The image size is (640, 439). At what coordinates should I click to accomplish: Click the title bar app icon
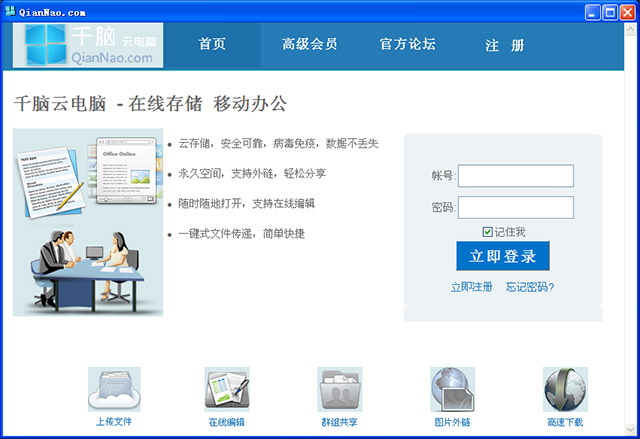click(10, 11)
